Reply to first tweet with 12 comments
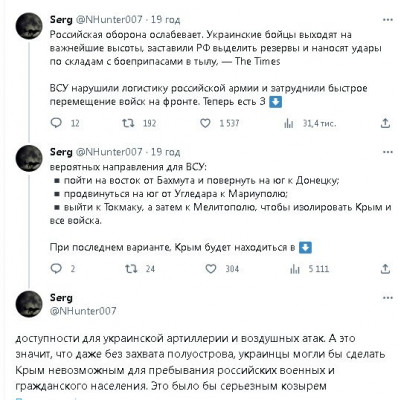The height and width of the screenshot is (400, 398). pos(56,123)
